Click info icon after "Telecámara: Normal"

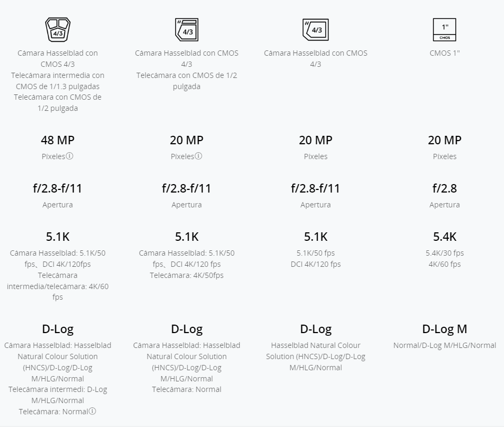coord(92,412)
